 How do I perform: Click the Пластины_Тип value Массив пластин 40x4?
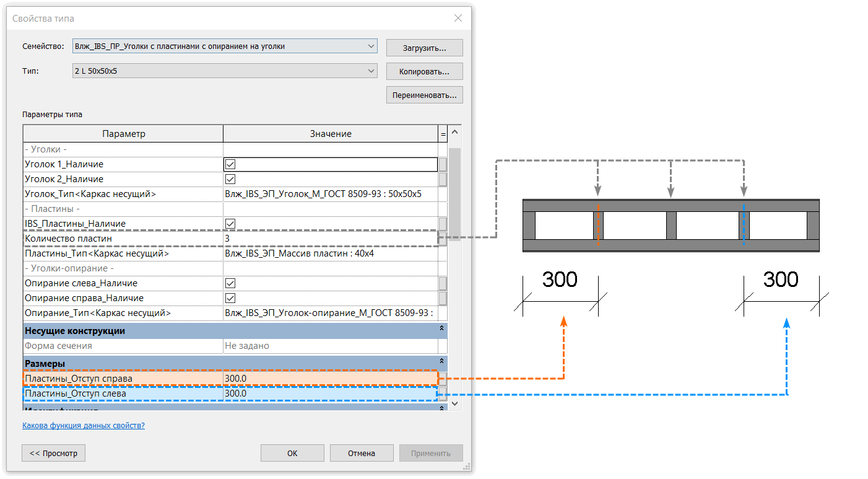point(331,253)
